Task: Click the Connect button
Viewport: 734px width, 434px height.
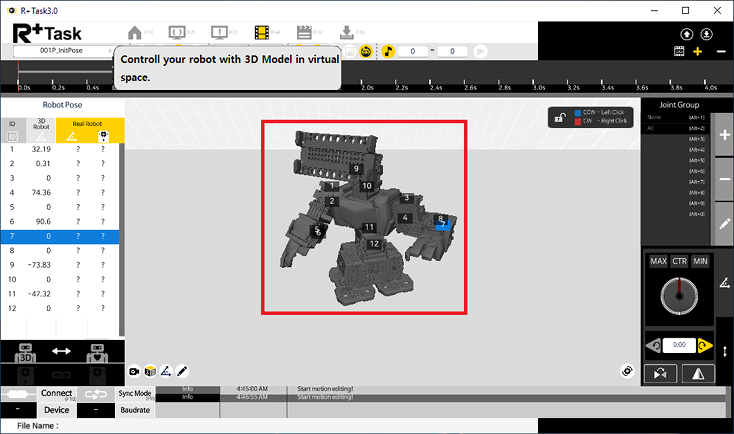Action: pos(56,393)
